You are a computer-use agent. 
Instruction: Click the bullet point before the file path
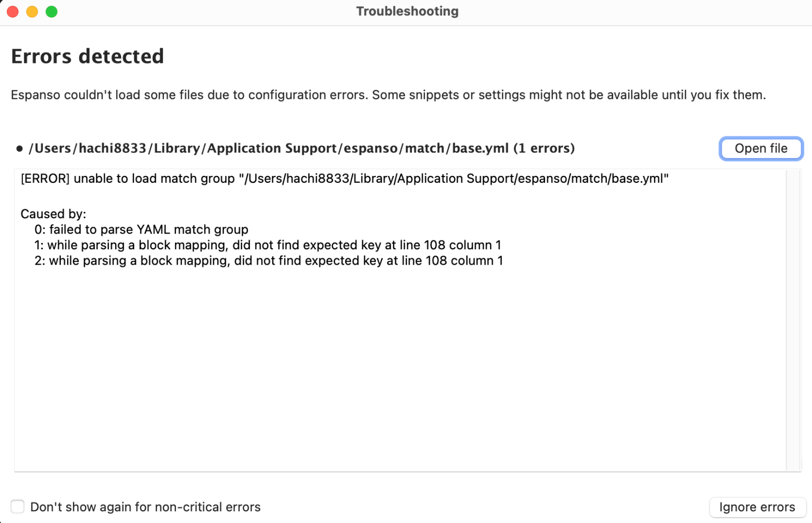[20, 149]
